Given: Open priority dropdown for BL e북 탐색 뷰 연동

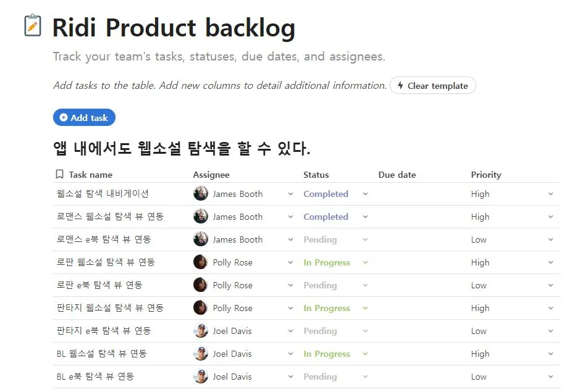Looking at the screenshot, I should tap(551, 377).
